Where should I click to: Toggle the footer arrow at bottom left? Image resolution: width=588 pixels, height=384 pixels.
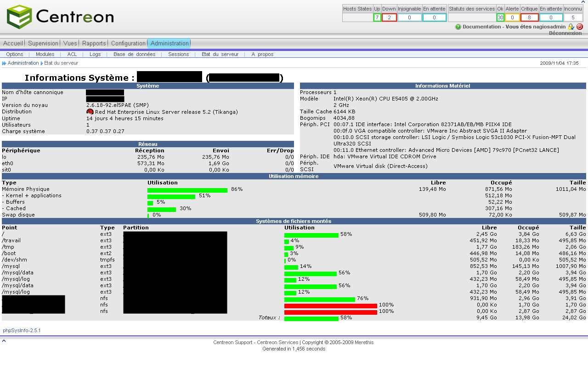[4, 341]
